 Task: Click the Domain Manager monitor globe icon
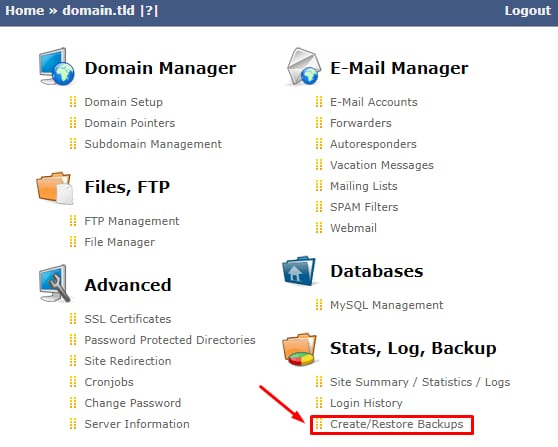click(57, 67)
